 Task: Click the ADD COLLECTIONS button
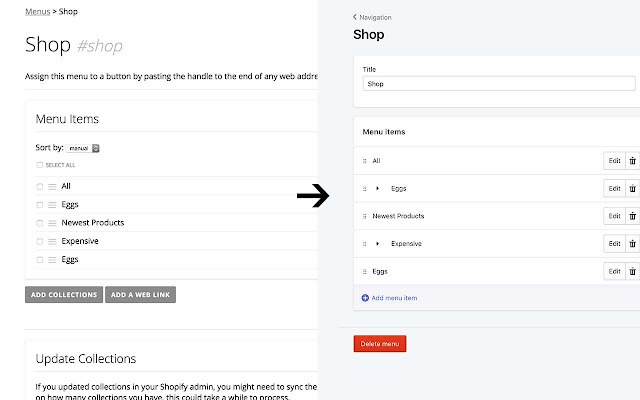[64, 295]
